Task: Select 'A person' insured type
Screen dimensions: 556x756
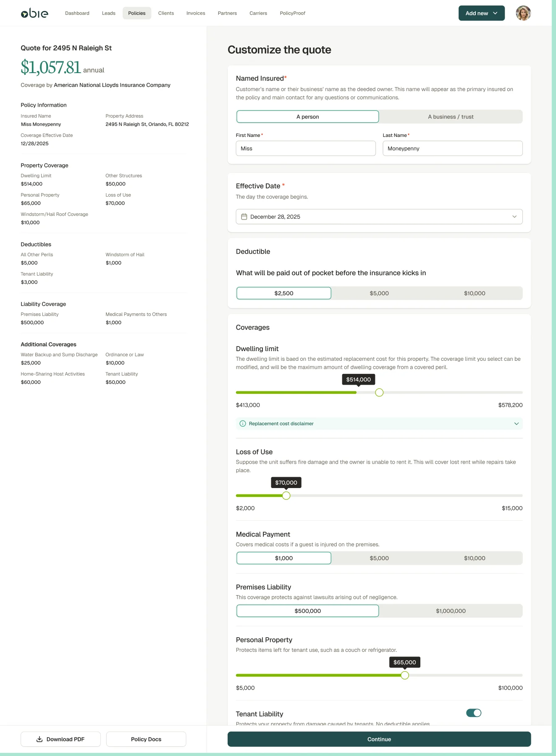Action: click(308, 117)
